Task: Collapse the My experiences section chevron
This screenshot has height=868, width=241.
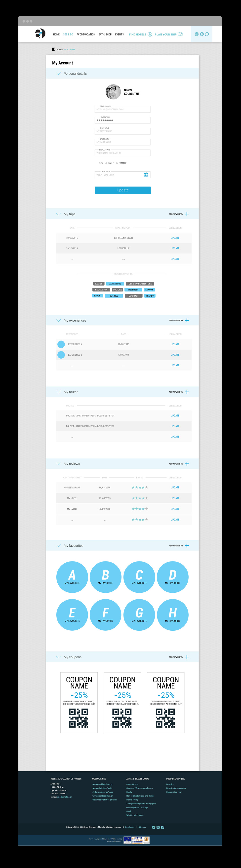Action: coord(58,320)
